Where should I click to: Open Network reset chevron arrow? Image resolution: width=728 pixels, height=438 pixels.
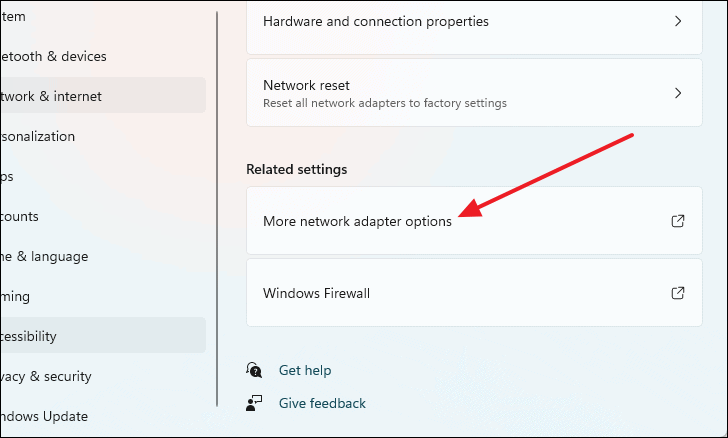point(678,93)
